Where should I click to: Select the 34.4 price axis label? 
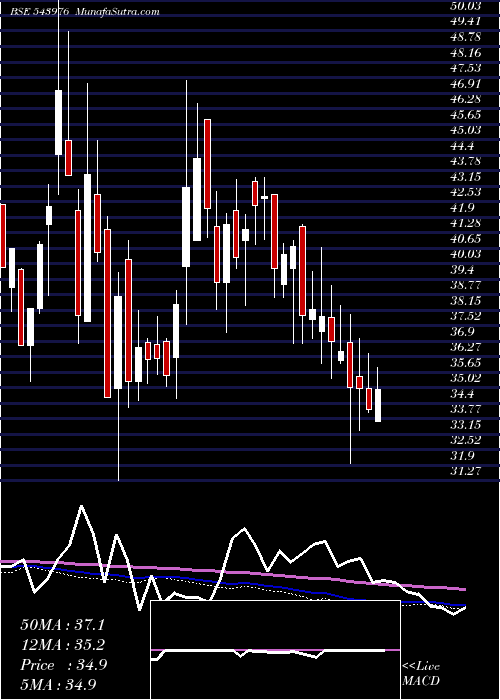(462, 394)
